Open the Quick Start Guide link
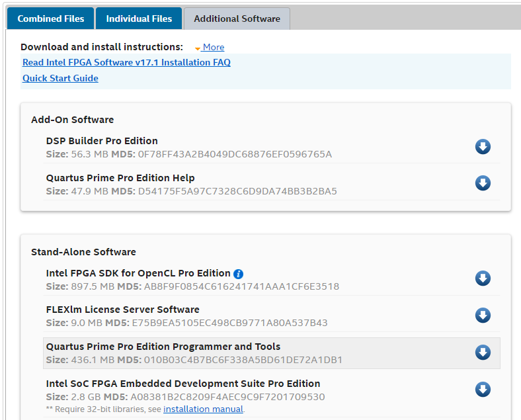The image size is (521, 420). [60, 79]
